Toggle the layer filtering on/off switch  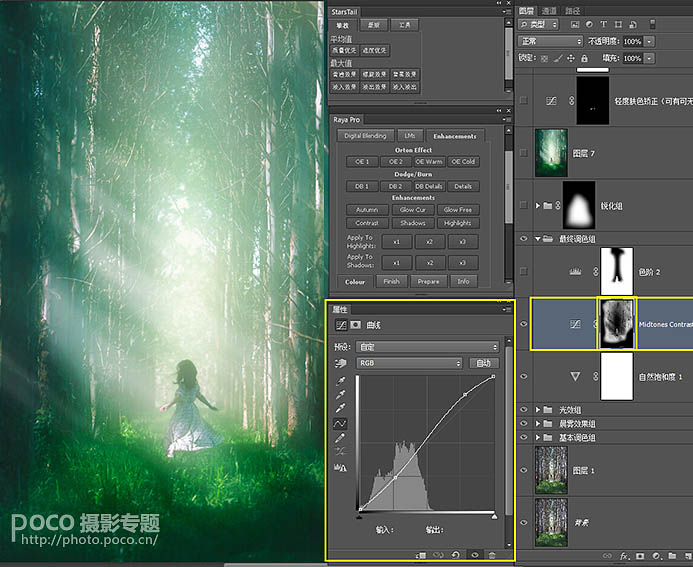[x=653, y=24]
